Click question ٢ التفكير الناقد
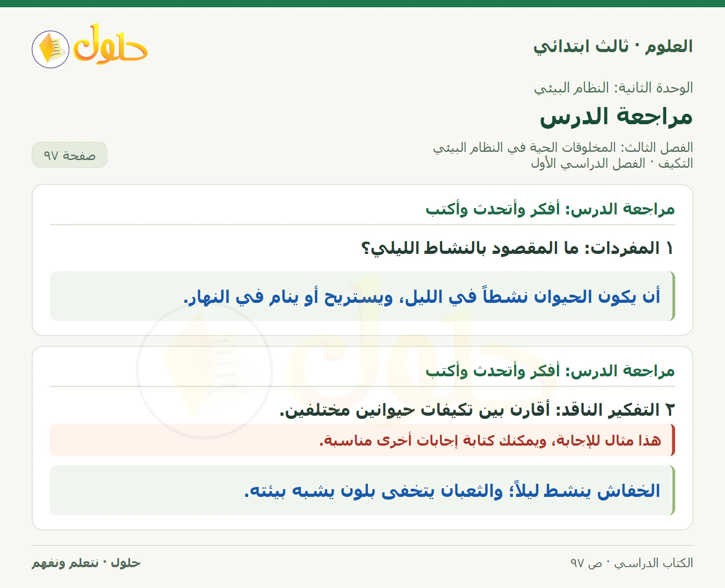The height and width of the screenshot is (588, 725). [x=477, y=410]
